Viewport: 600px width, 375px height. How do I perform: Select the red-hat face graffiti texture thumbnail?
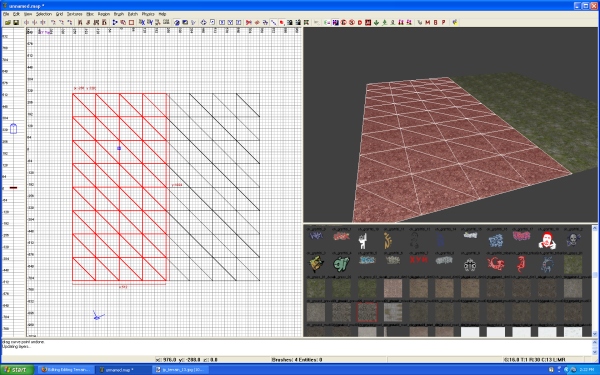click(547, 240)
